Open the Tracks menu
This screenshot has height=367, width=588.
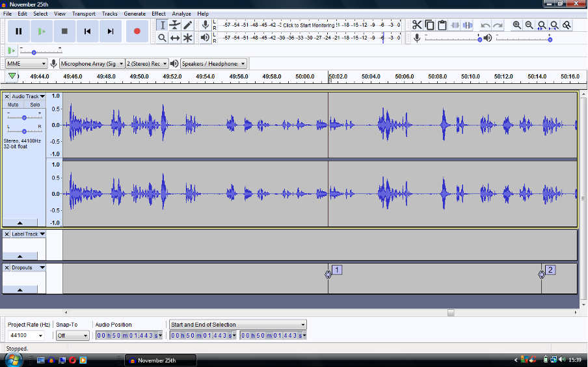[109, 14]
